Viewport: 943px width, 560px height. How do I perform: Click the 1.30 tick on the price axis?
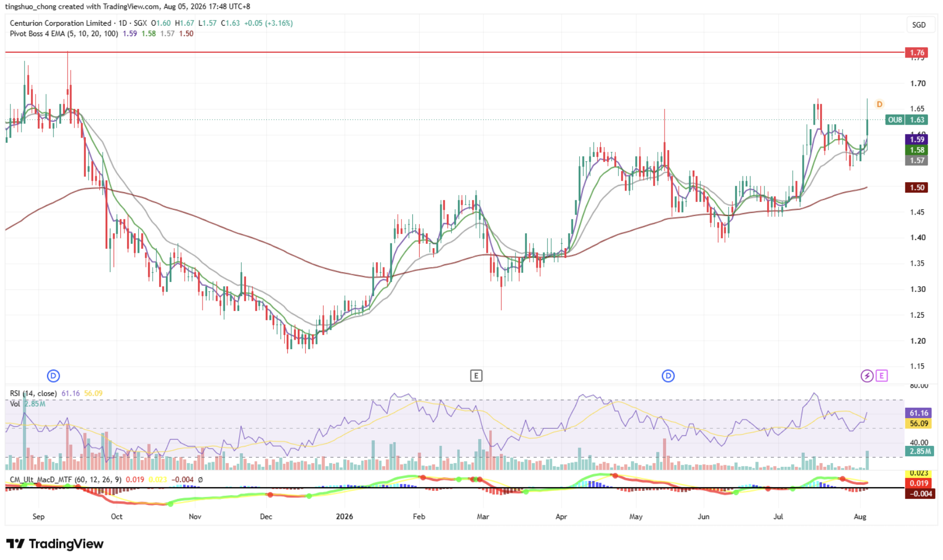coord(917,289)
